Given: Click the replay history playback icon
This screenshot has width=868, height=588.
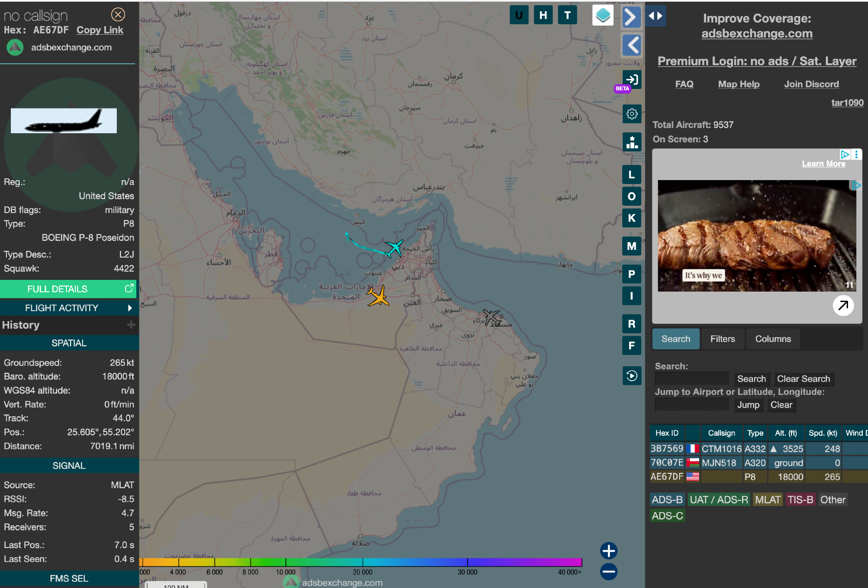Looking at the screenshot, I should click(x=632, y=375).
